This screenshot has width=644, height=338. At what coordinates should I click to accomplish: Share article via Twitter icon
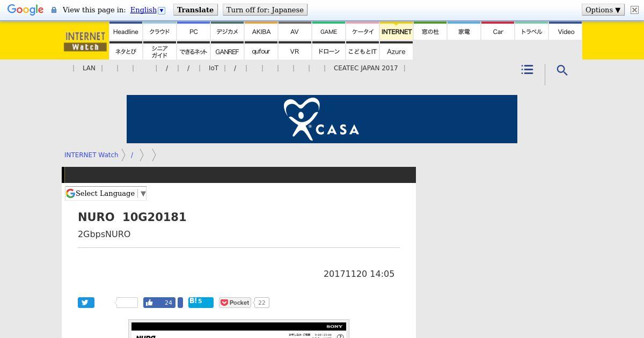click(x=86, y=303)
